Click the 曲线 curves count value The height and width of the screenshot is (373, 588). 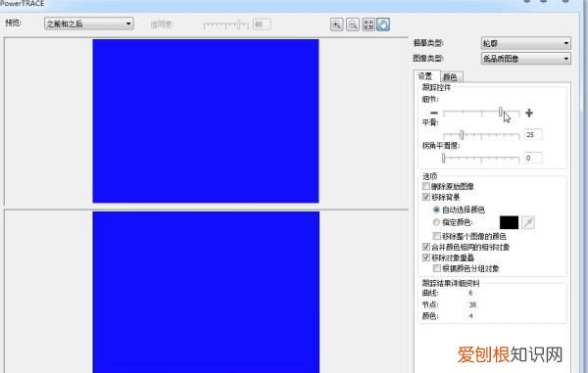(x=470, y=293)
